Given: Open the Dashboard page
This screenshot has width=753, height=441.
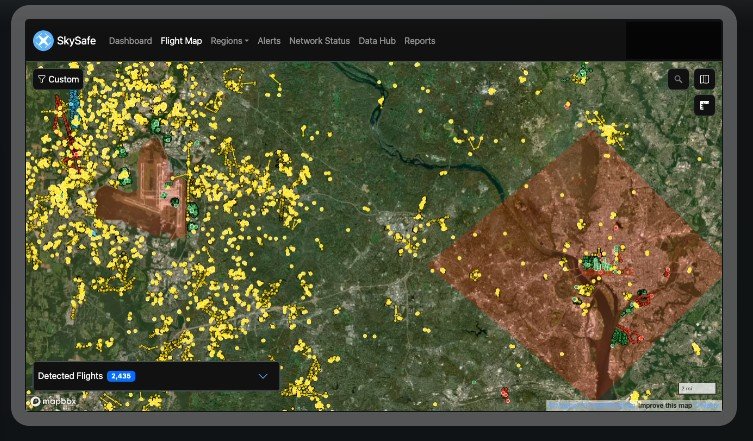Looking at the screenshot, I should pos(130,41).
